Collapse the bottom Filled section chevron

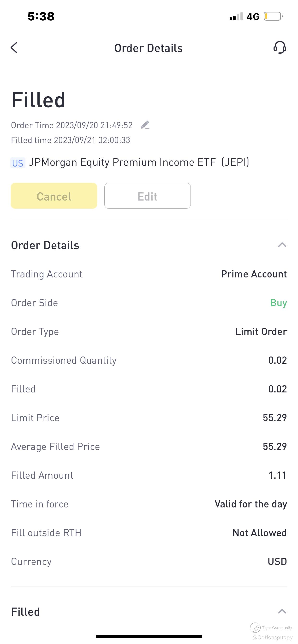click(282, 611)
